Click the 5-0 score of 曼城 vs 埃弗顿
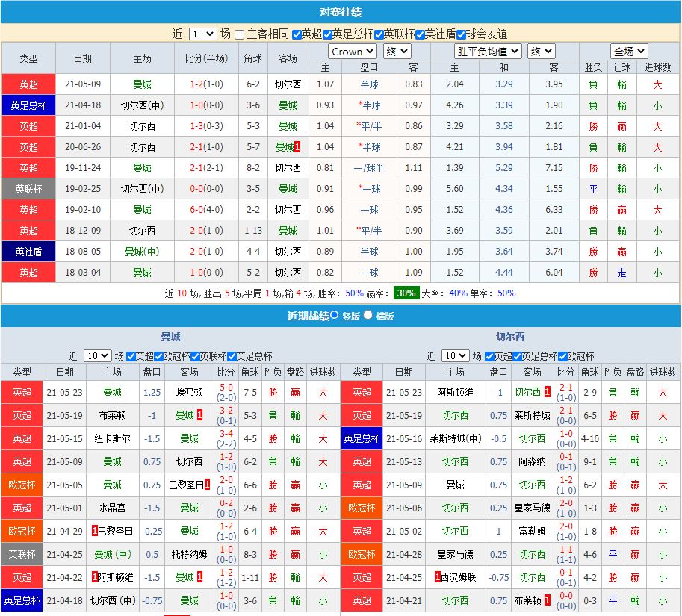 (226, 388)
